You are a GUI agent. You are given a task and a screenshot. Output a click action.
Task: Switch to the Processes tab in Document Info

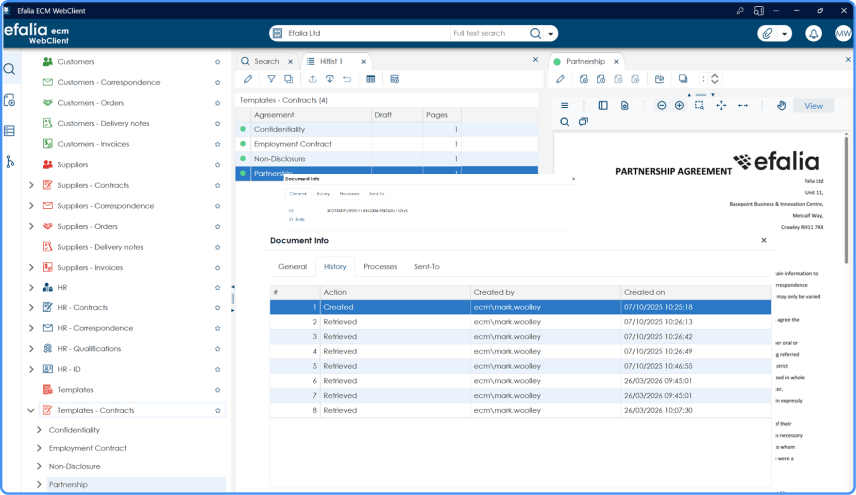[x=380, y=266]
